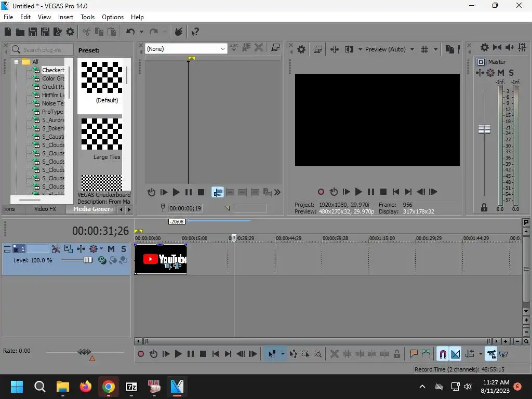Click the Search plug-ins field
Screen dimensions: 532x399
tap(42, 50)
